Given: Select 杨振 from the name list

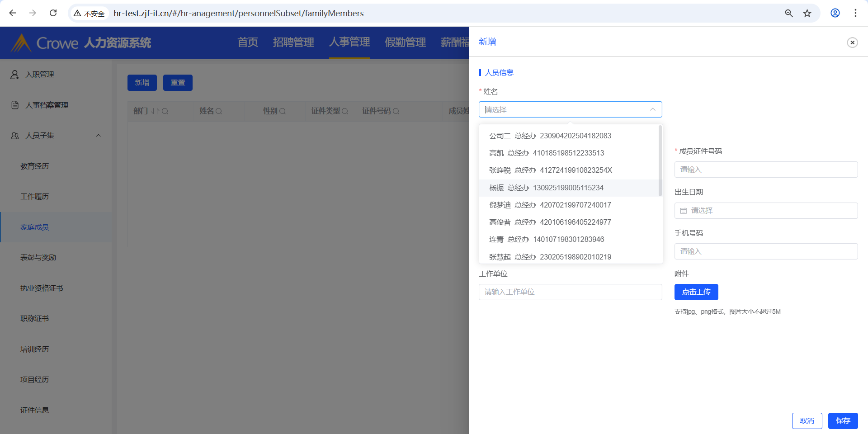Looking at the screenshot, I should click(546, 188).
